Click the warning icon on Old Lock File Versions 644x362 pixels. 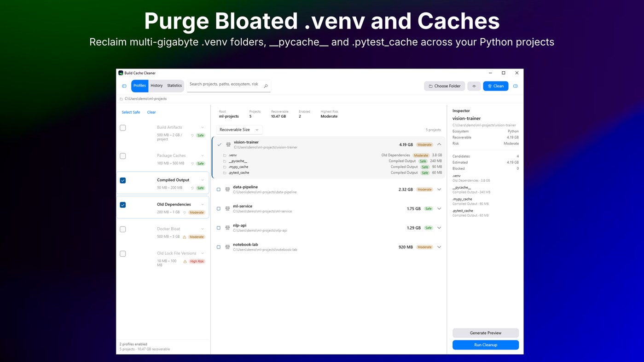[185, 261]
